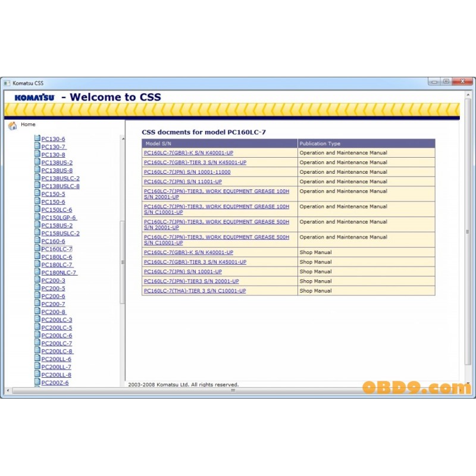Click the Komatsu CSS title bar icon

(7, 83)
